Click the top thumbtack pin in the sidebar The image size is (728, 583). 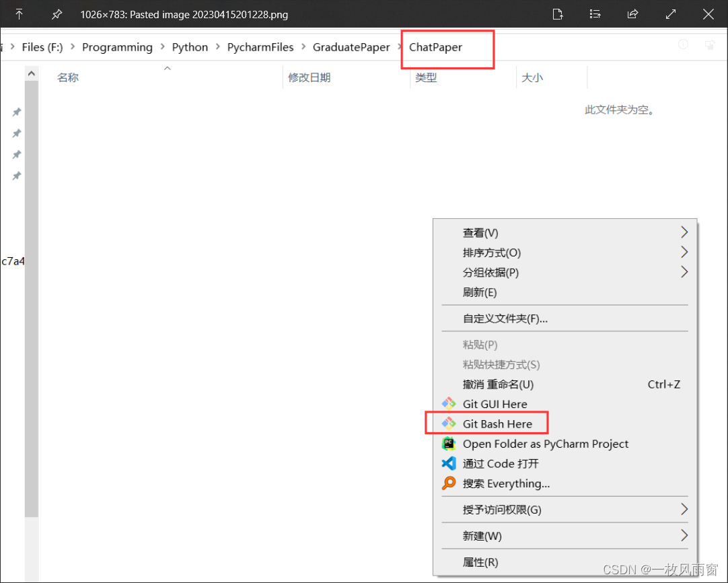point(16,112)
